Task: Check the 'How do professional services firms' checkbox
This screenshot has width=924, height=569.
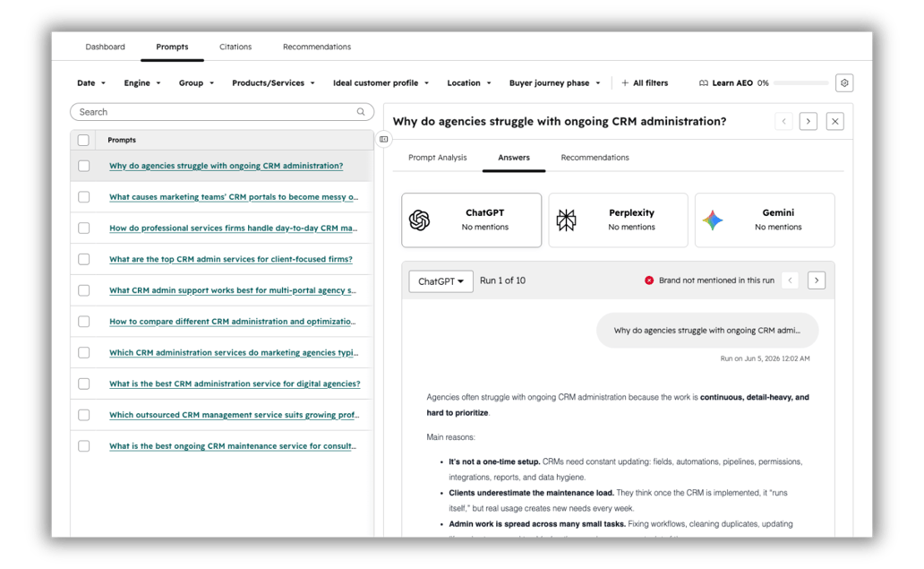Action: point(83,228)
